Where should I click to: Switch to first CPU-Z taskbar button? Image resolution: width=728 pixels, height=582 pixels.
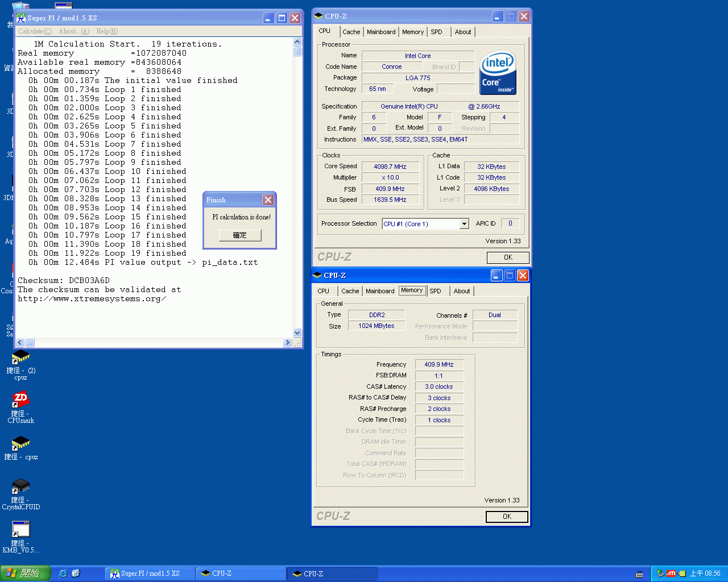pos(241,573)
